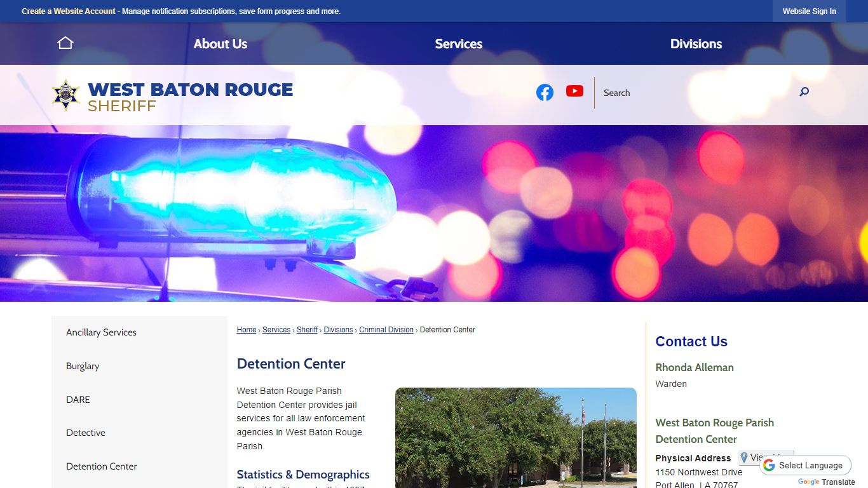Click the 1150 Northwest Drive address
Image resolution: width=868 pixels, height=488 pixels.
click(699, 472)
